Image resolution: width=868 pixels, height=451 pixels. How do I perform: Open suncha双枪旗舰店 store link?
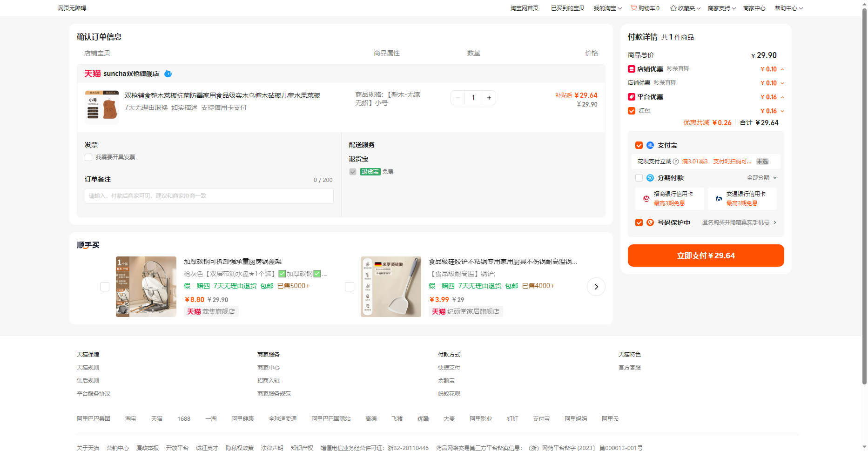[x=131, y=74]
